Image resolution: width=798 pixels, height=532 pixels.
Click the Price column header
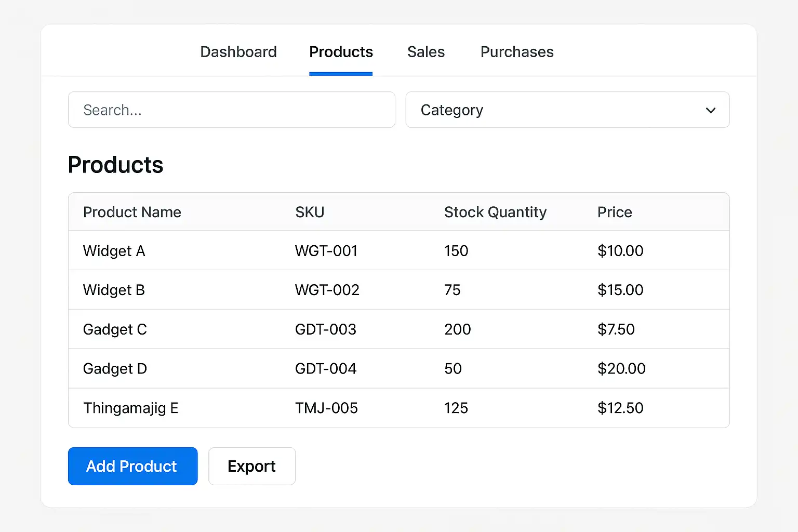[x=615, y=212]
